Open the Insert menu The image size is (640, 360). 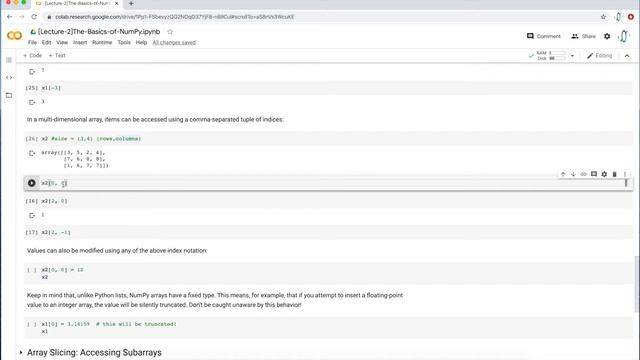[x=80, y=42]
